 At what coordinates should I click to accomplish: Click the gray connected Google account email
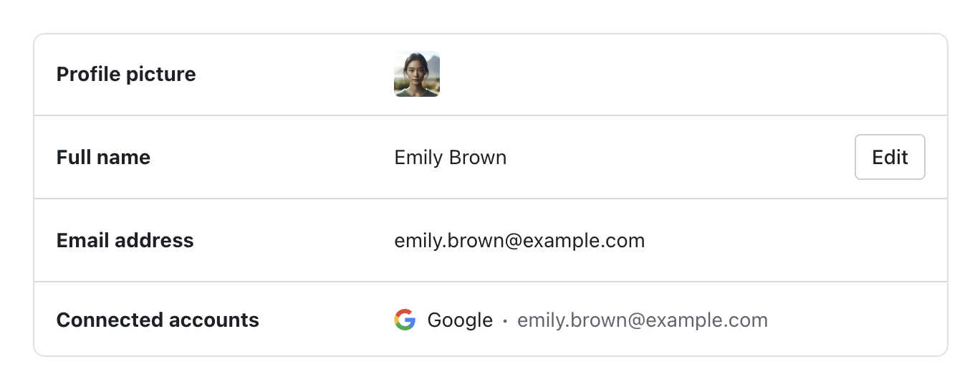click(x=643, y=320)
